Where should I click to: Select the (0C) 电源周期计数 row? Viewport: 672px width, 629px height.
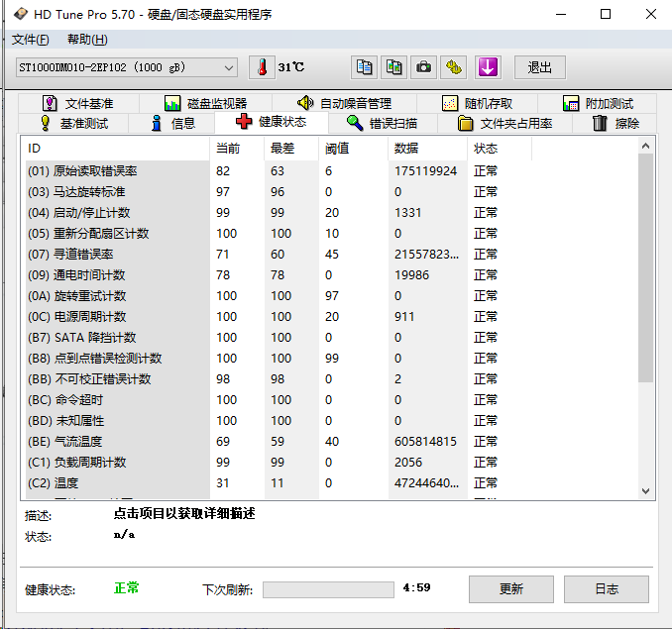[279, 317]
